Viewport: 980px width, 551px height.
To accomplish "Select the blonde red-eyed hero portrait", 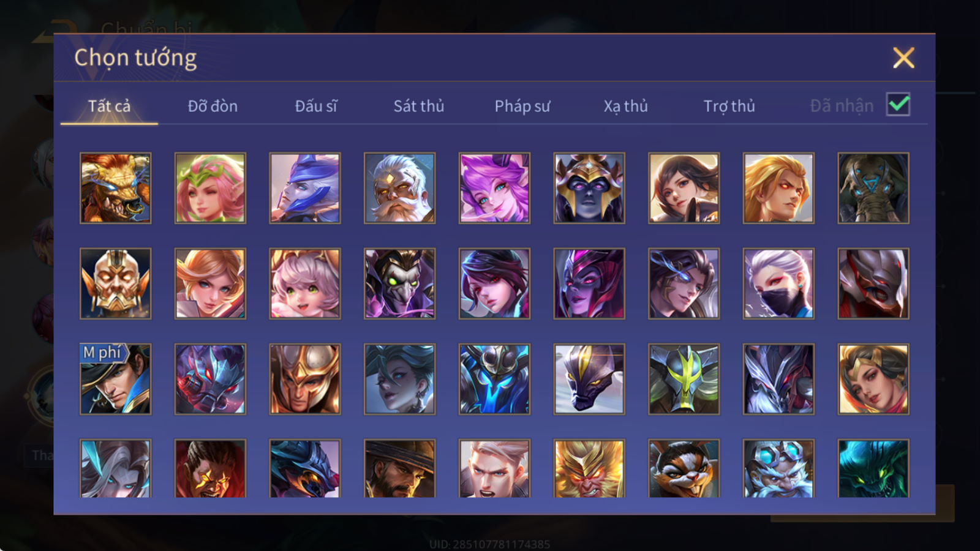I will [778, 188].
